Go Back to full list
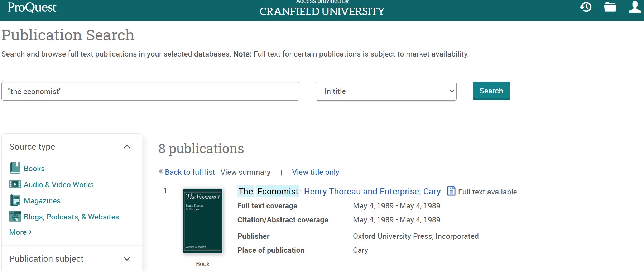 (x=189, y=172)
